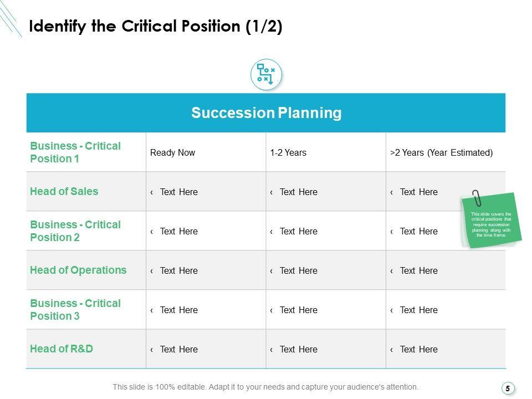
Task: Select the >2 Years (Year Estimated) cell
Action: tap(441, 152)
